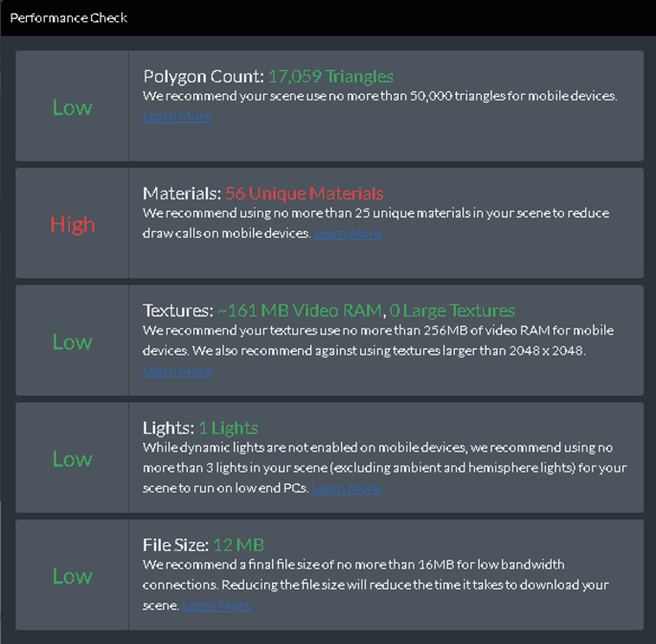Click the 12 MB file size value
The image size is (656, 644).
(x=238, y=544)
